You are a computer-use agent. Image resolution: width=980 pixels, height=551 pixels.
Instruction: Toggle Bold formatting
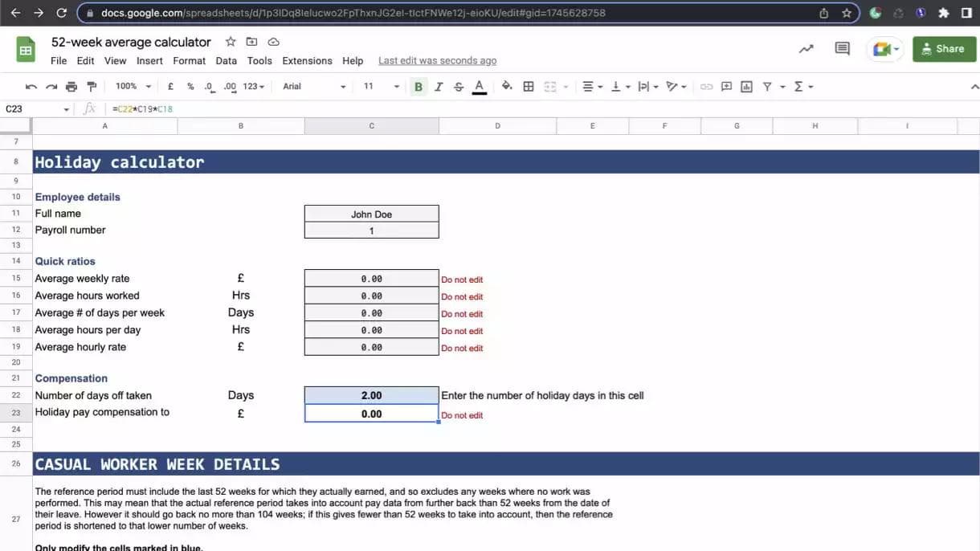(418, 87)
